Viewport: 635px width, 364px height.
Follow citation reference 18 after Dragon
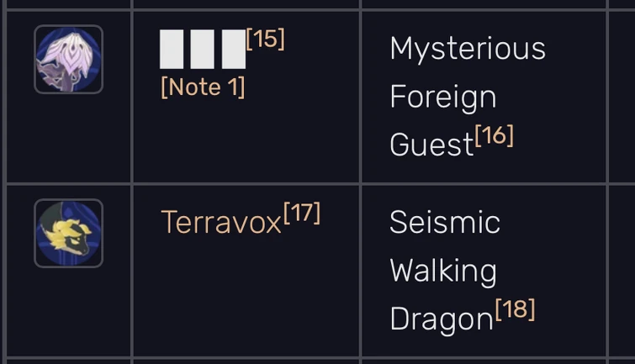coord(515,309)
